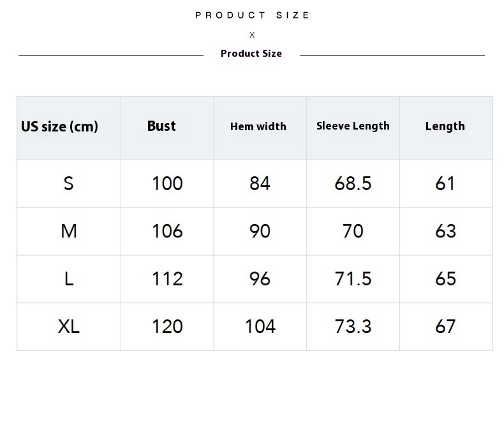Select the Bust column header
Screen dimensions: 504x425
[161, 126]
